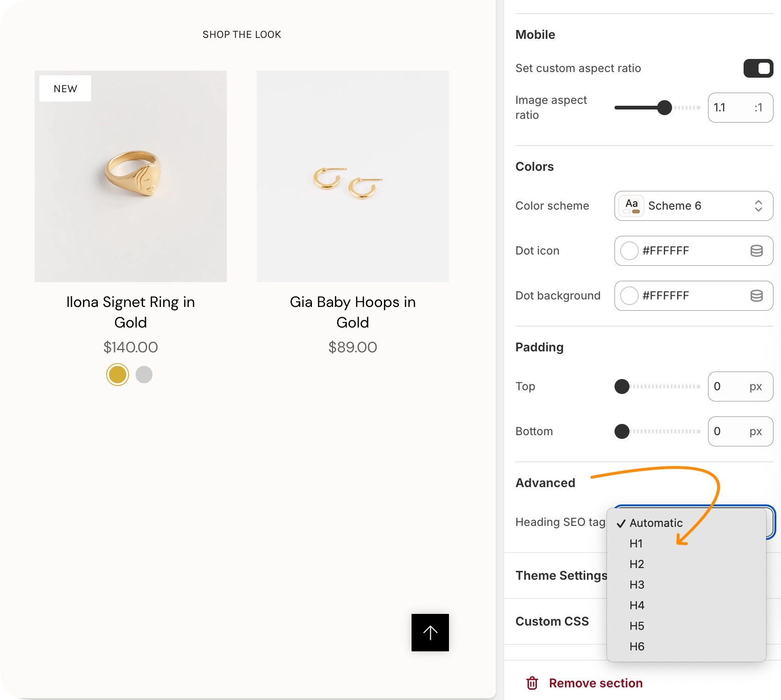Click the trash icon beside Remove section

click(x=532, y=683)
